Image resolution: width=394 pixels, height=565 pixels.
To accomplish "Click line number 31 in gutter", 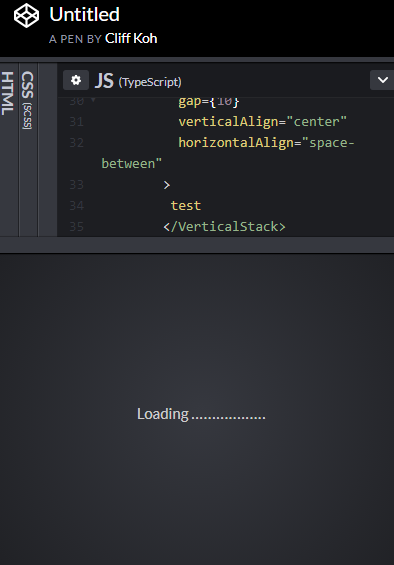I will click(x=76, y=121).
